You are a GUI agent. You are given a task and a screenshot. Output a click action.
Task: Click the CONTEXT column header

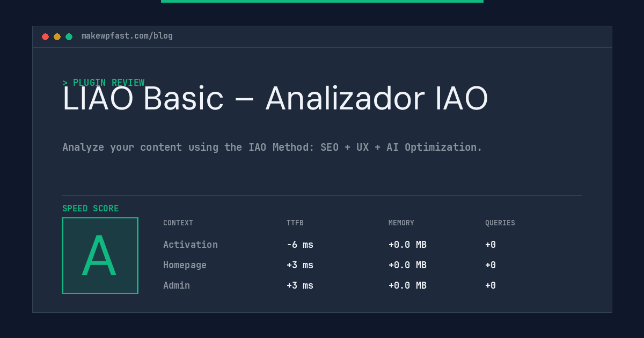tap(178, 223)
